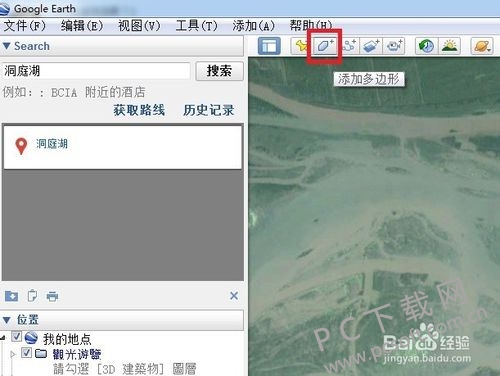Click the red pin search result icon
The height and width of the screenshot is (376, 500).
pos(21,146)
